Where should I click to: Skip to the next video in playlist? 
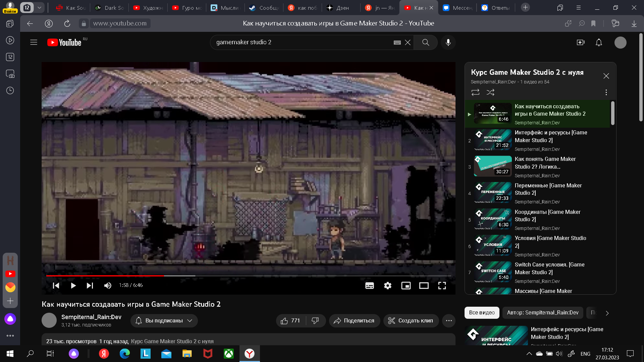pos(90,286)
